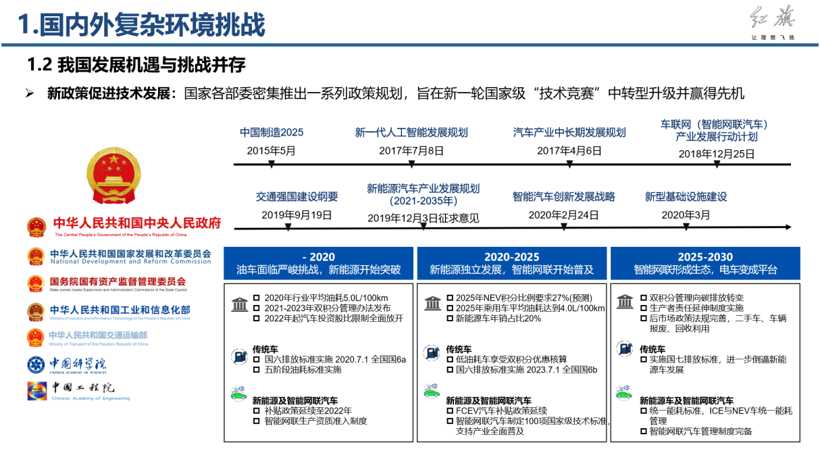Viewport: 820px width, 461px height.
Task: Click the 交通强国建设纲要 policy title
Action: click(x=297, y=197)
